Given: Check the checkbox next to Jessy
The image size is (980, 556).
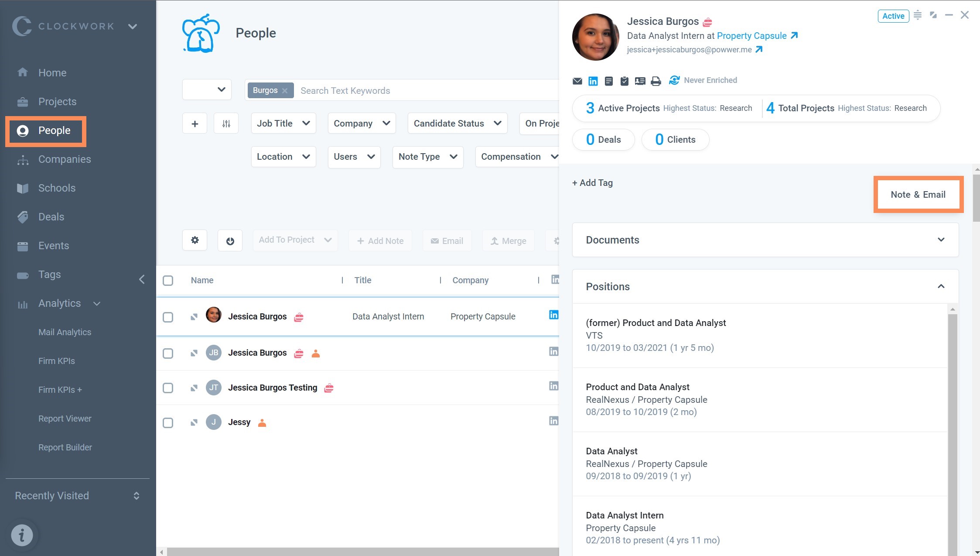Looking at the screenshot, I should [x=168, y=422].
